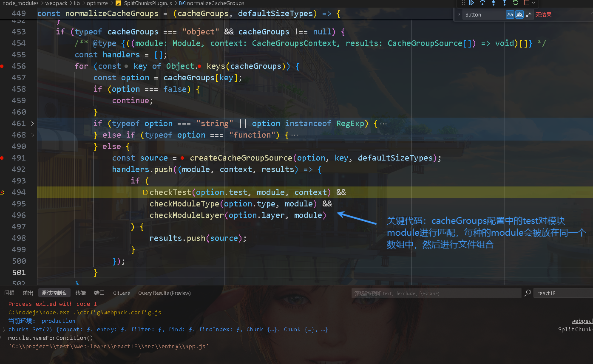The height and width of the screenshot is (364, 593).
Task: Open the Query Results (Preview) tab
Action: [x=165, y=293]
